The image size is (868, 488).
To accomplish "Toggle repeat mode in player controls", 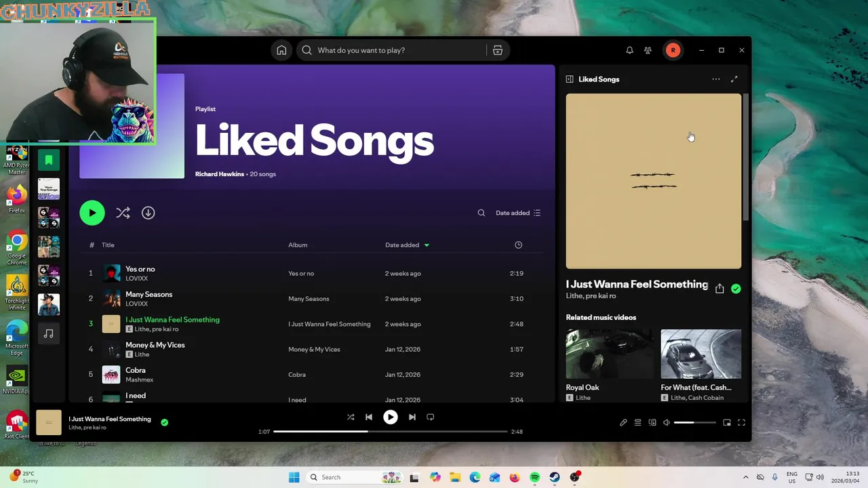I will 430,417.
